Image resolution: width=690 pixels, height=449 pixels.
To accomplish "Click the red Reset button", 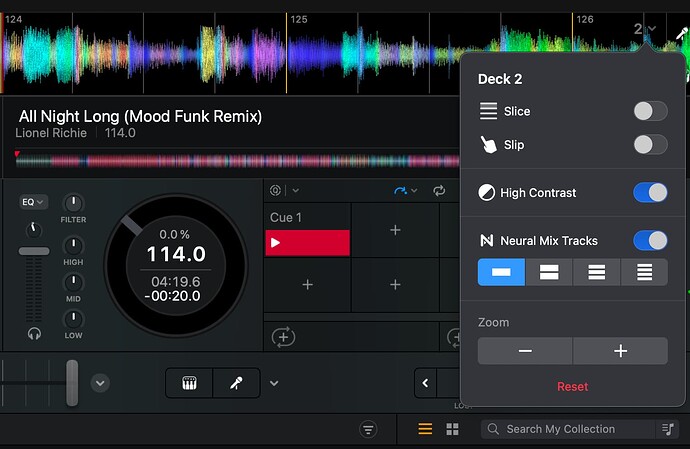I will coord(572,386).
